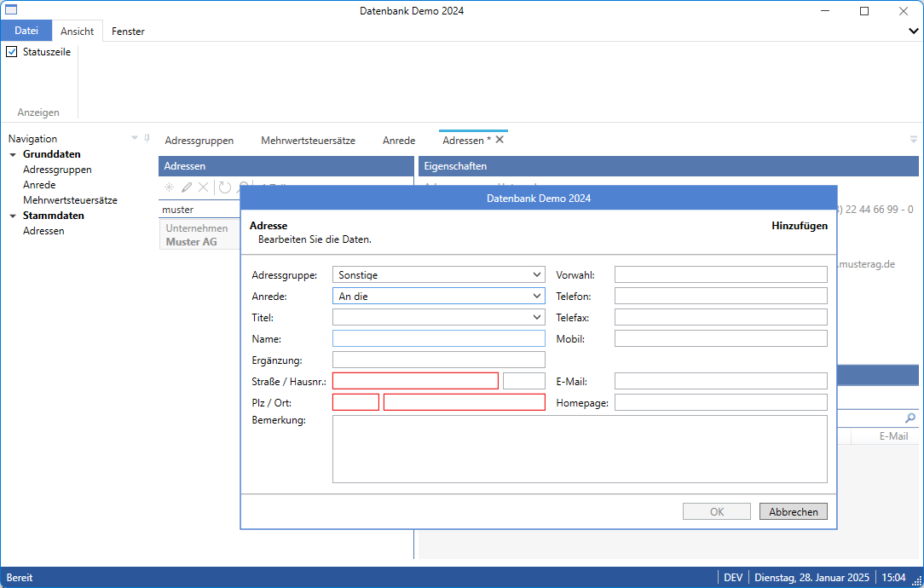Select Mehrwertsteuersätze in the Navigation tree

[x=70, y=200]
